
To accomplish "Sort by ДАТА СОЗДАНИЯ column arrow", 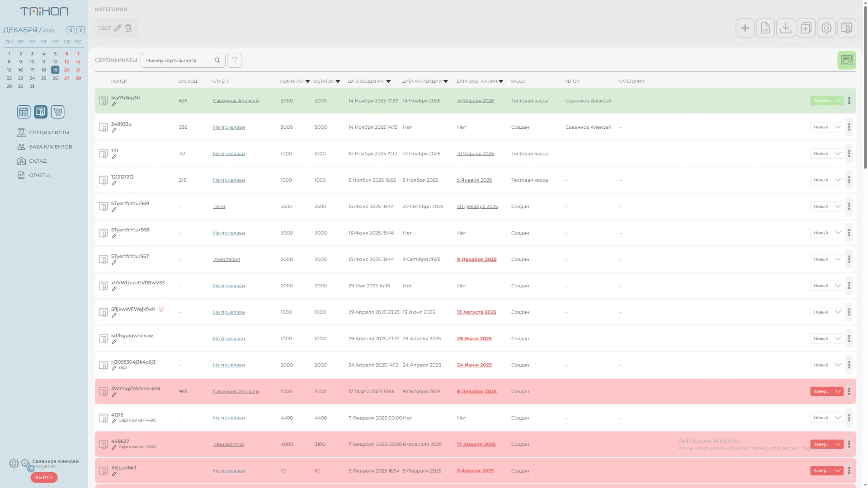I will (388, 81).
